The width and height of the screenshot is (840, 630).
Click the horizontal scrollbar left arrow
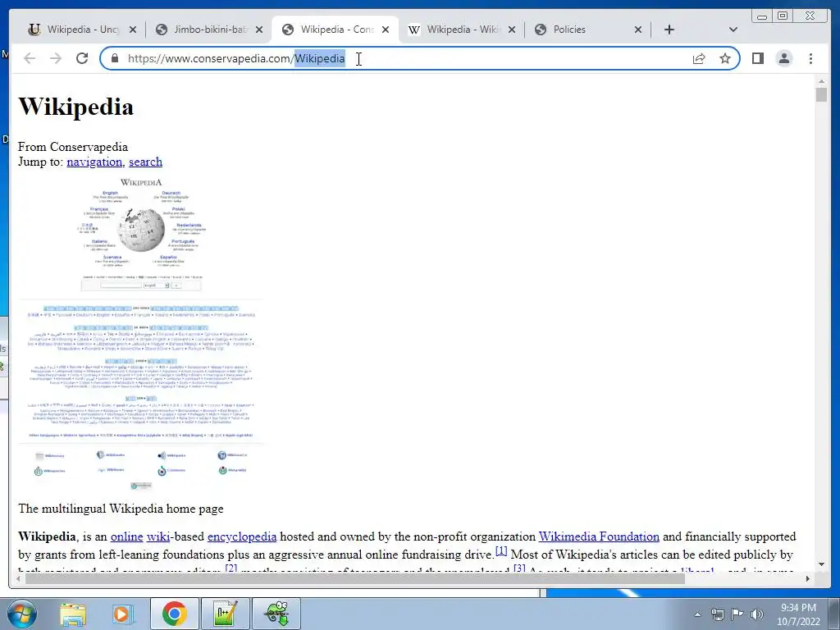pos(18,578)
